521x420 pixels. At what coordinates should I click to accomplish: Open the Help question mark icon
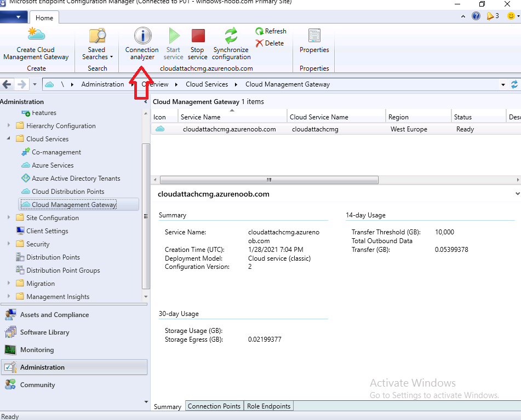point(476,16)
